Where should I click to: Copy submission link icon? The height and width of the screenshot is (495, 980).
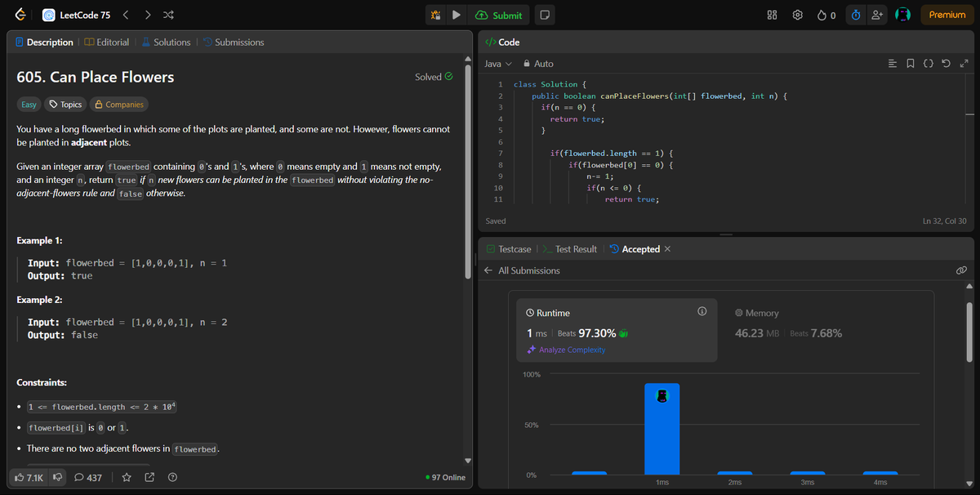pos(961,270)
